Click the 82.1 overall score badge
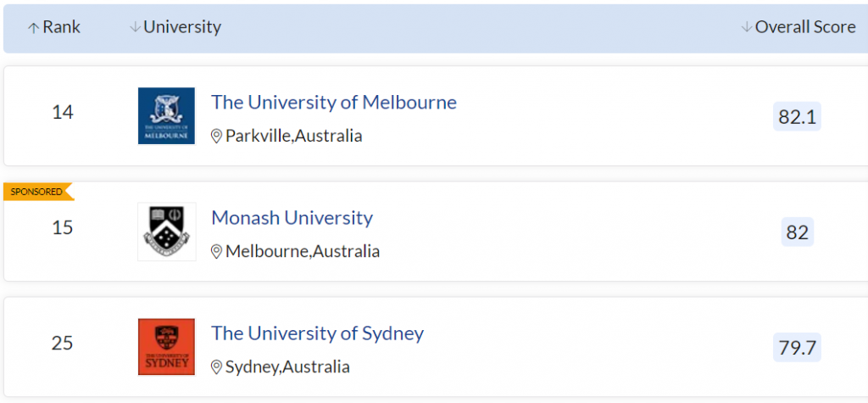This screenshot has width=868, height=403. 797,117
